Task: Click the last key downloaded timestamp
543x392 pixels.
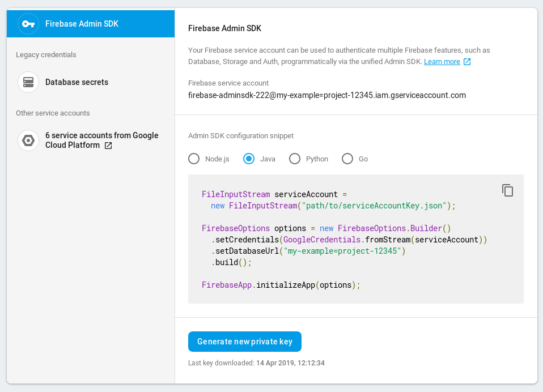Action: coord(290,363)
